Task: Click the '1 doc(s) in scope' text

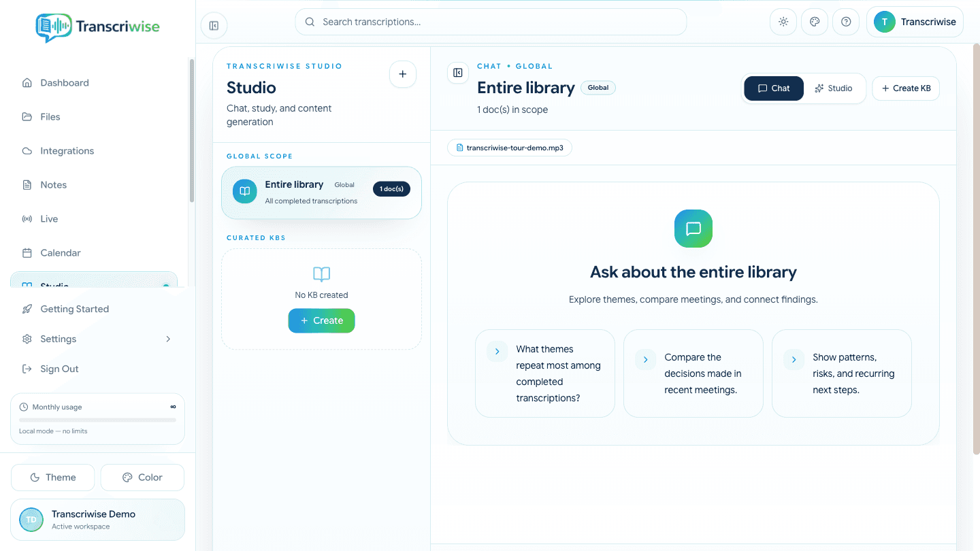Action: coord(512,110)
